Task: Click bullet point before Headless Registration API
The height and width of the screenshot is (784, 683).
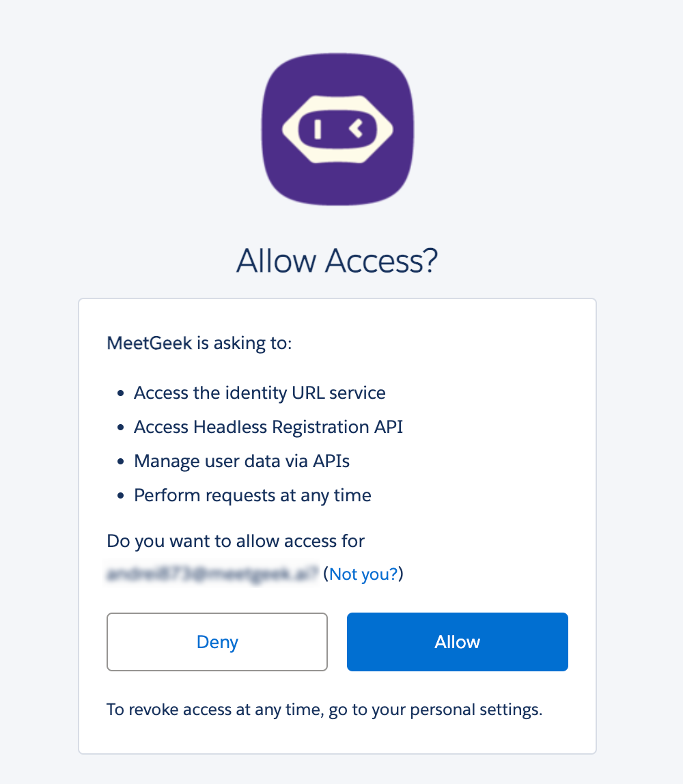Action: click(121, 428)
